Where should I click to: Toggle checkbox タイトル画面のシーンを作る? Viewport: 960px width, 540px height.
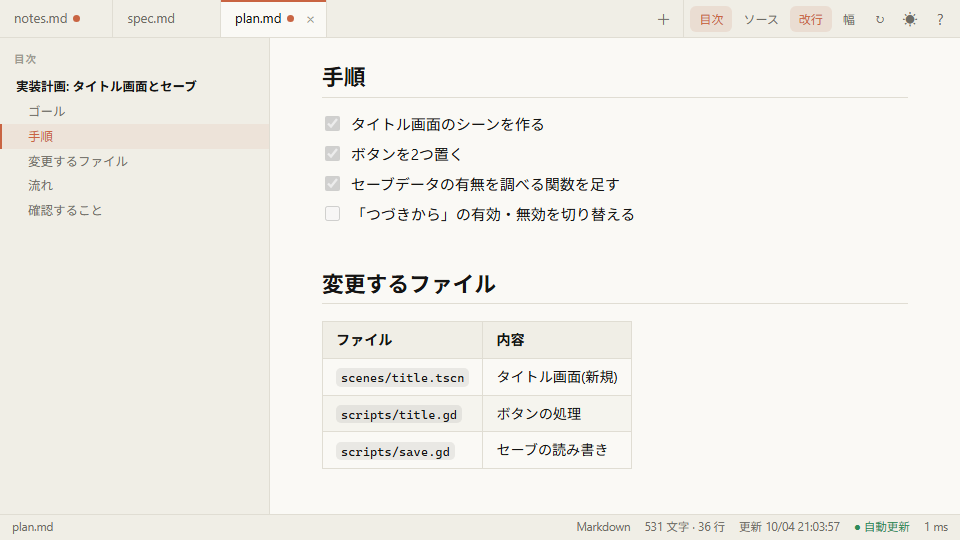(x=332, y=124)
